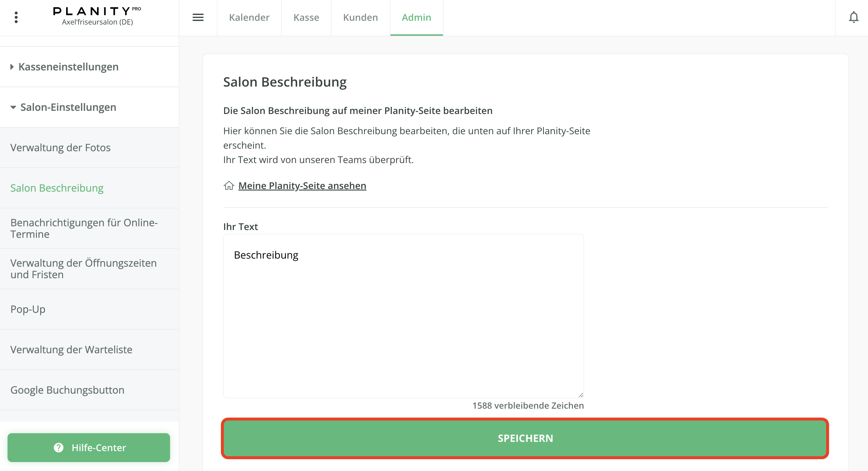
Task: Collapse the Salon-Einstellungen section
Action: (68, 107)
